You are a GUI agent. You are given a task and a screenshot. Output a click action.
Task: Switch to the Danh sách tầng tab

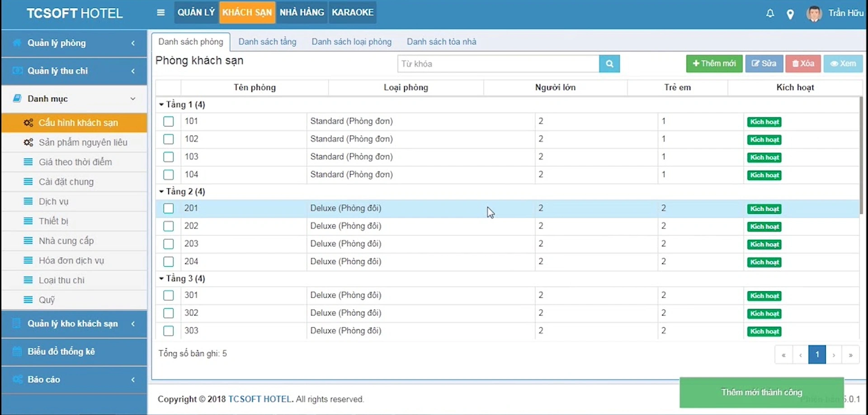(x=267, y=42)
